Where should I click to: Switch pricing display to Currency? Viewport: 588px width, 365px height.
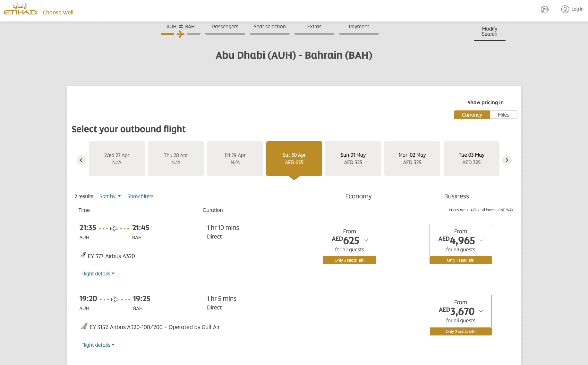click(472, 115)
